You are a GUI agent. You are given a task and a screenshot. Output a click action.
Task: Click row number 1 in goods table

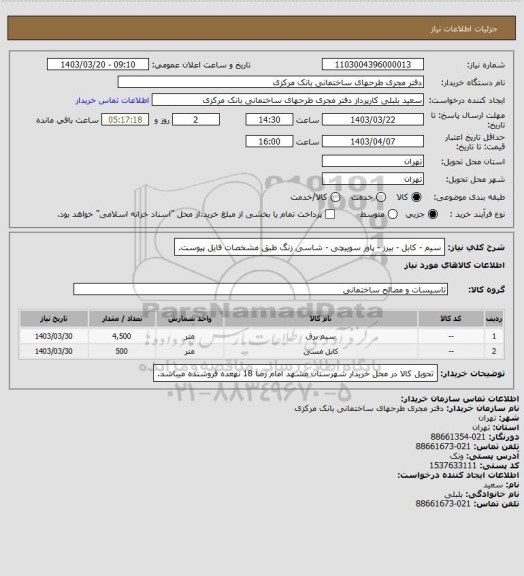pyautogui.click(x=494, y=336)
